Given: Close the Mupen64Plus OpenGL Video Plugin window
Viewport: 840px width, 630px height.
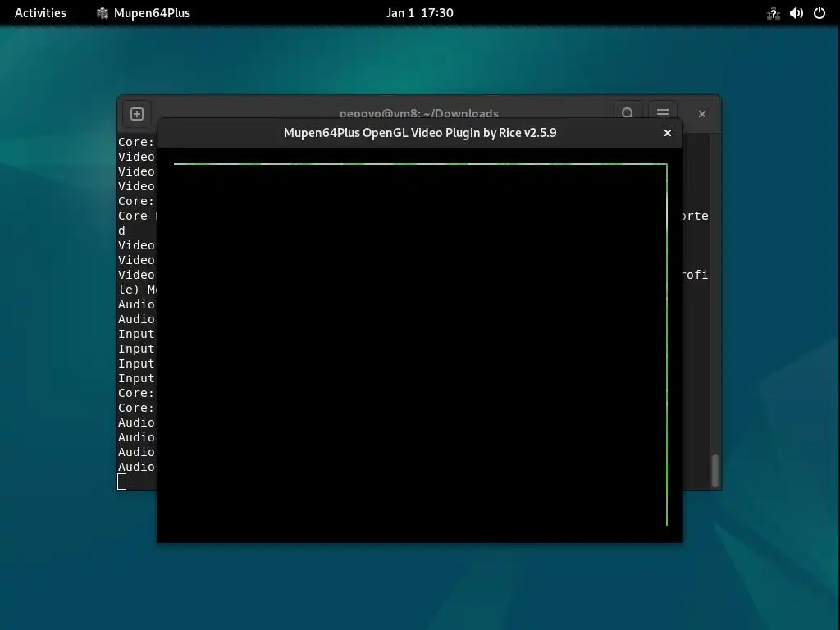Looking at the screenshot, I should click(668, 133).
